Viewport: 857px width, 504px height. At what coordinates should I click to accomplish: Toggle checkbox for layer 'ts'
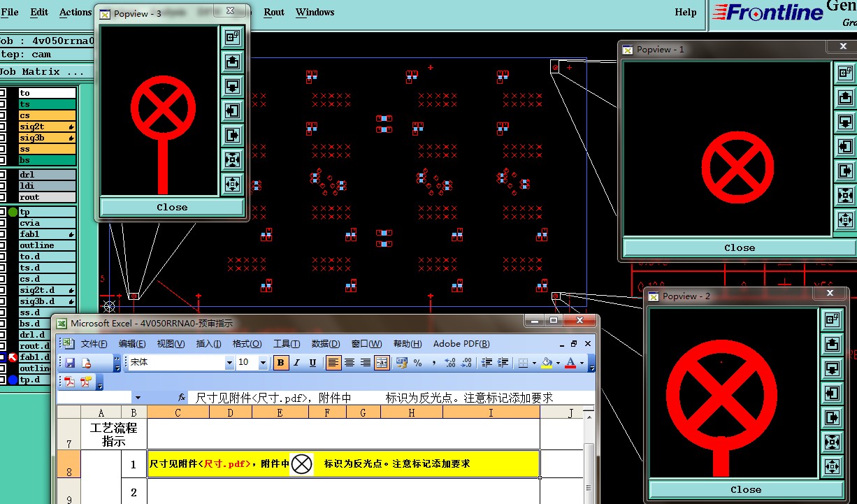(x=3, y=104)
